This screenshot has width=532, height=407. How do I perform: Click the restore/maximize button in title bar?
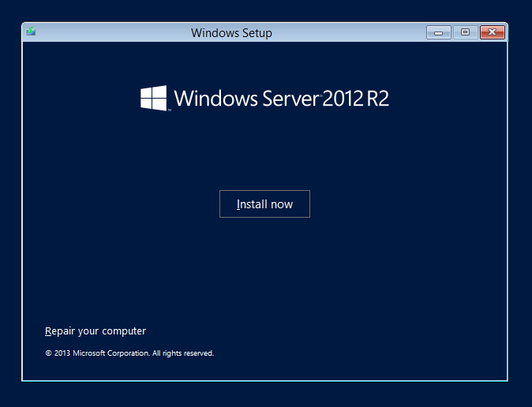tap(465, 32)
